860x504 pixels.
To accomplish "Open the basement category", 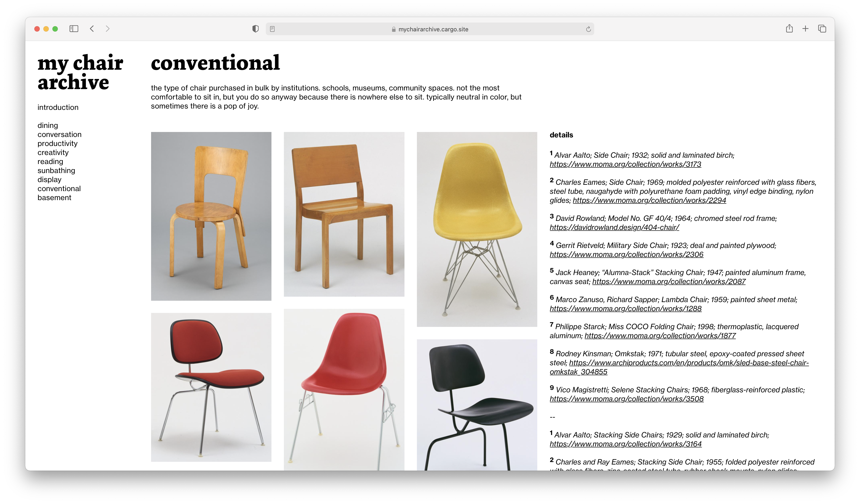I will [55, 198].
